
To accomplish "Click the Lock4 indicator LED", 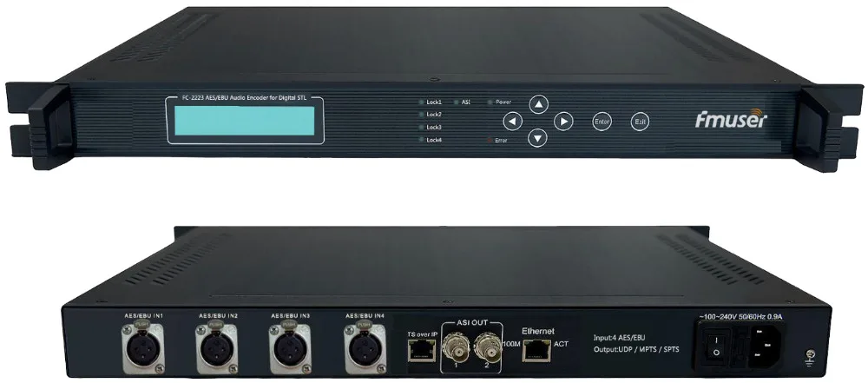I will 421,140.
